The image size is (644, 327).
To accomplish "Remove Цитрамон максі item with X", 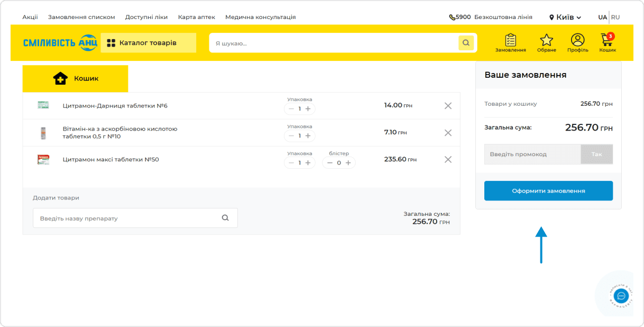I will coord(448,159).
